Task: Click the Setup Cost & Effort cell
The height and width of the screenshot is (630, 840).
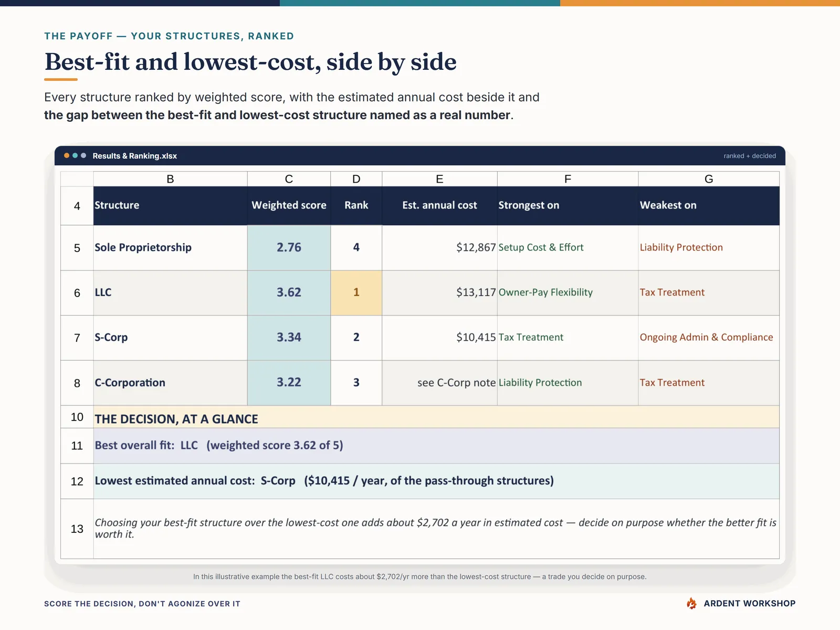Action: point(568,248)
